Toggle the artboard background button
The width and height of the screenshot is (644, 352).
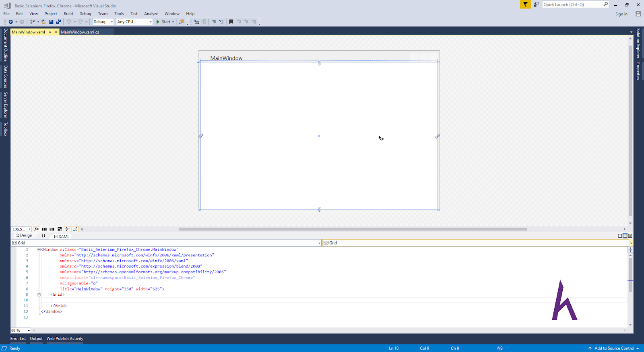coord(60,229)
